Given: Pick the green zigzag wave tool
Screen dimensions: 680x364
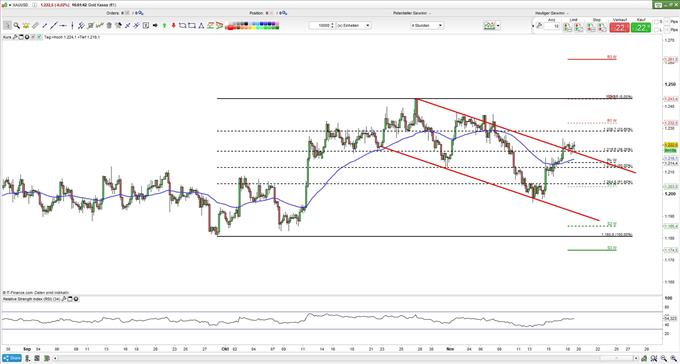Looking at the screenshot, I should pos(100,26).
